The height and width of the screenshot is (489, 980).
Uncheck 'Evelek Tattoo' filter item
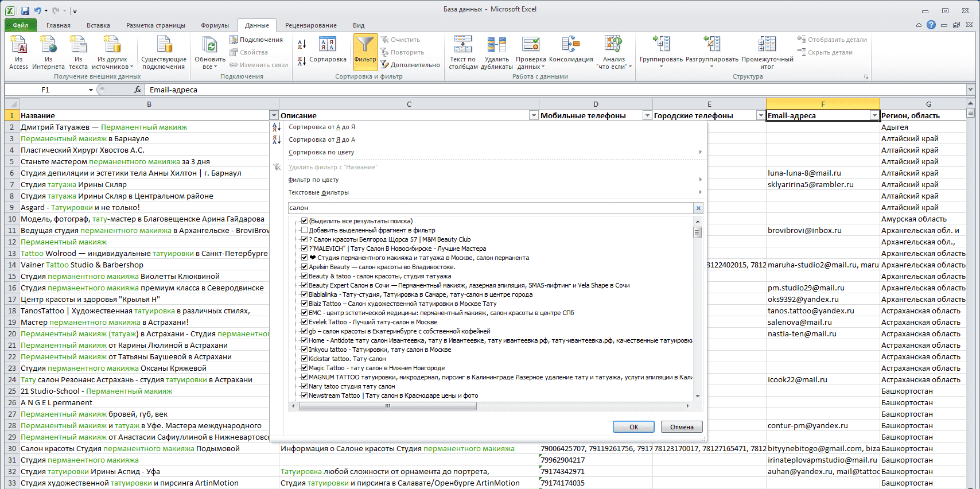(x=305, y=322)
